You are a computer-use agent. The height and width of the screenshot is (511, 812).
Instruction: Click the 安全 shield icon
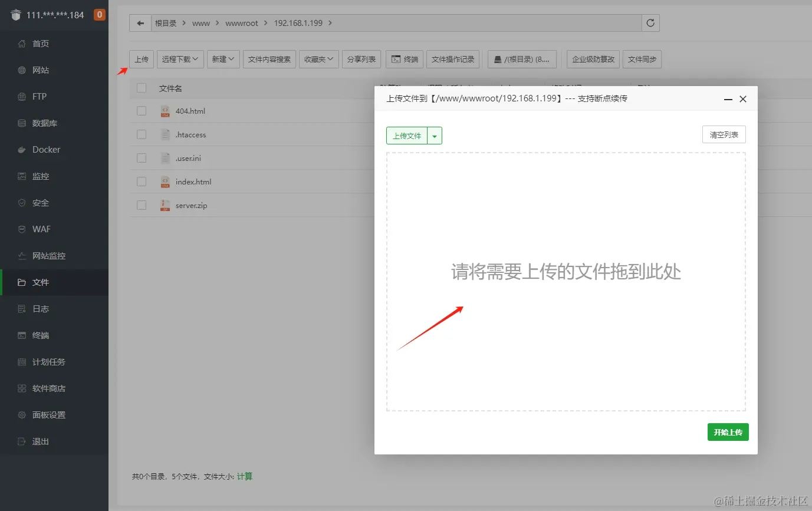(22, 203)
